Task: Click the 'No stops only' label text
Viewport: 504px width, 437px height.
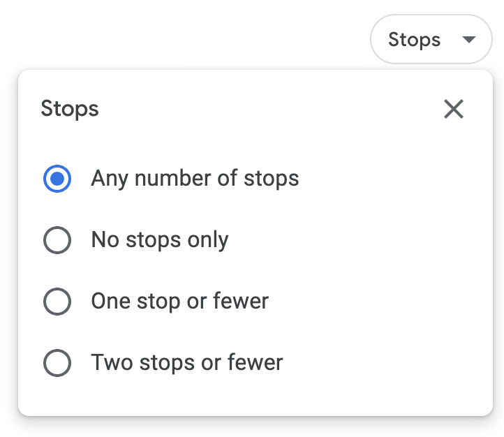Action: tap(160, 240)
